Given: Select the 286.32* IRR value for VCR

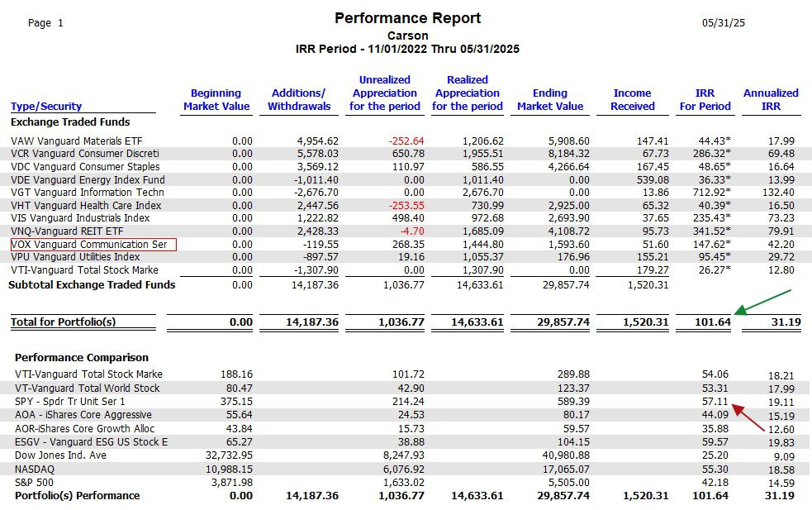Looking at the screenshot, I should click(712, 154).
